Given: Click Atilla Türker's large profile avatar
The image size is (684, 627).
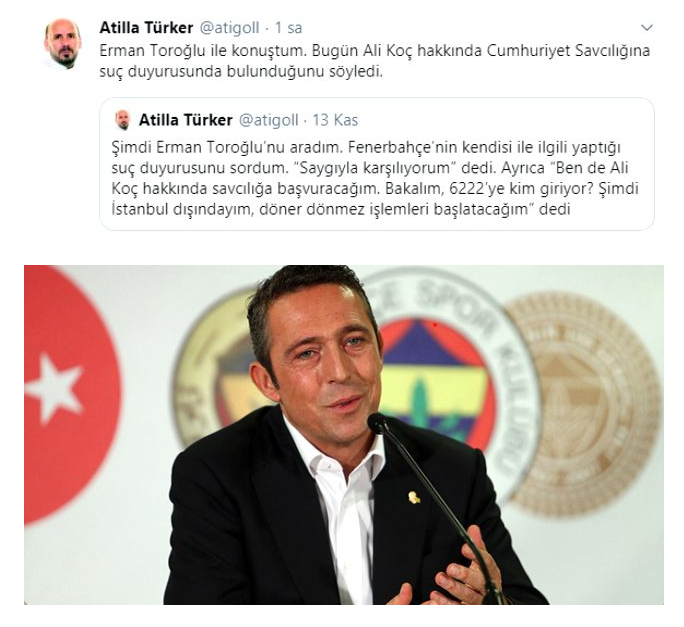Looking at the screenshot, I should (63, 44).
